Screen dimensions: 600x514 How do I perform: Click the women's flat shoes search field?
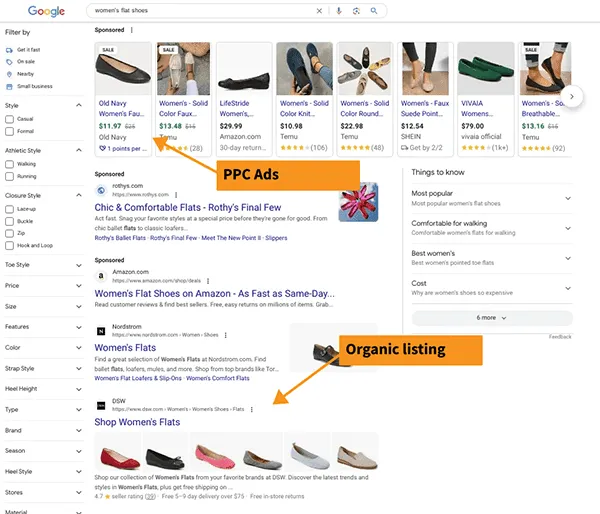coord(200,11)
